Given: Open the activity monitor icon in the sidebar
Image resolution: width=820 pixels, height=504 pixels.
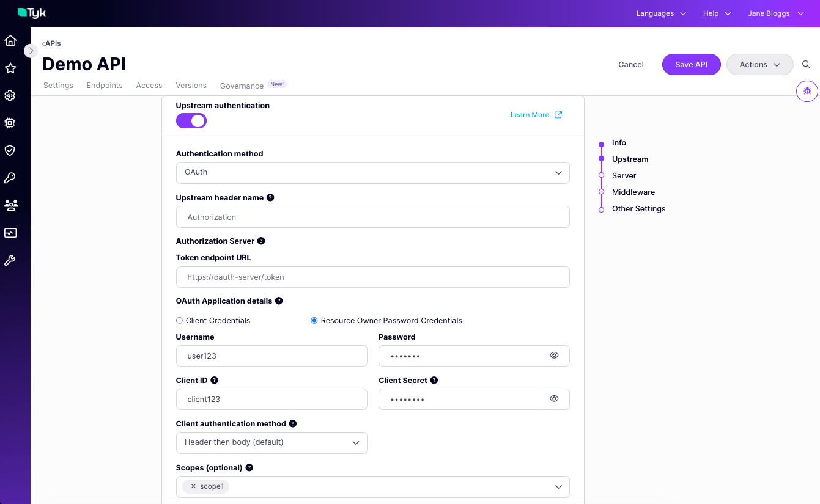Looking at the screenshot, I should pos(10,233).
